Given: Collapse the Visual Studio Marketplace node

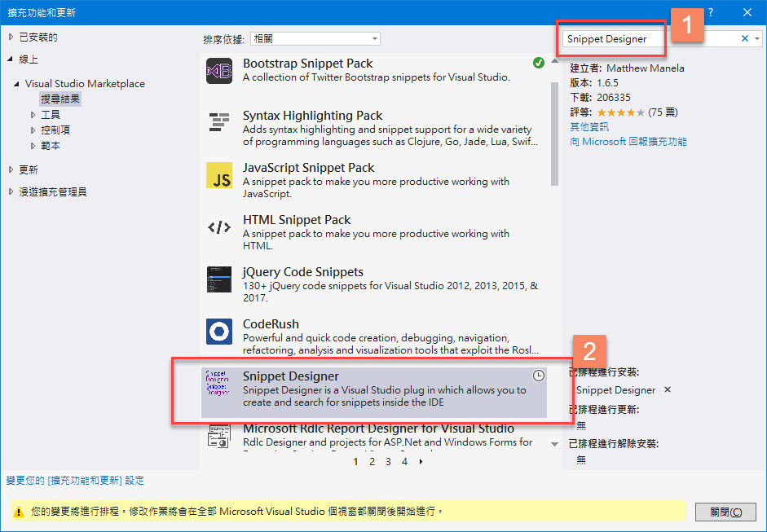Looking at the screenshot, I should [x=16, y=84].
